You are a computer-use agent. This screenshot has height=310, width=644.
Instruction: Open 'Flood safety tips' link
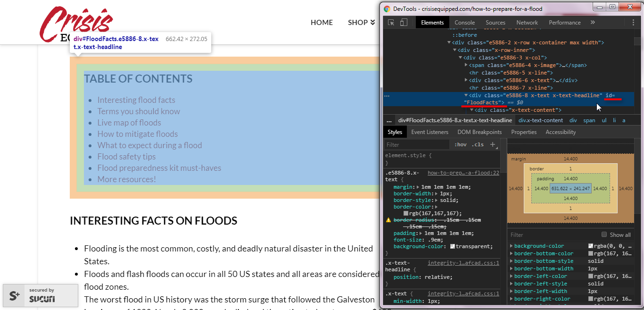point(126,157)
